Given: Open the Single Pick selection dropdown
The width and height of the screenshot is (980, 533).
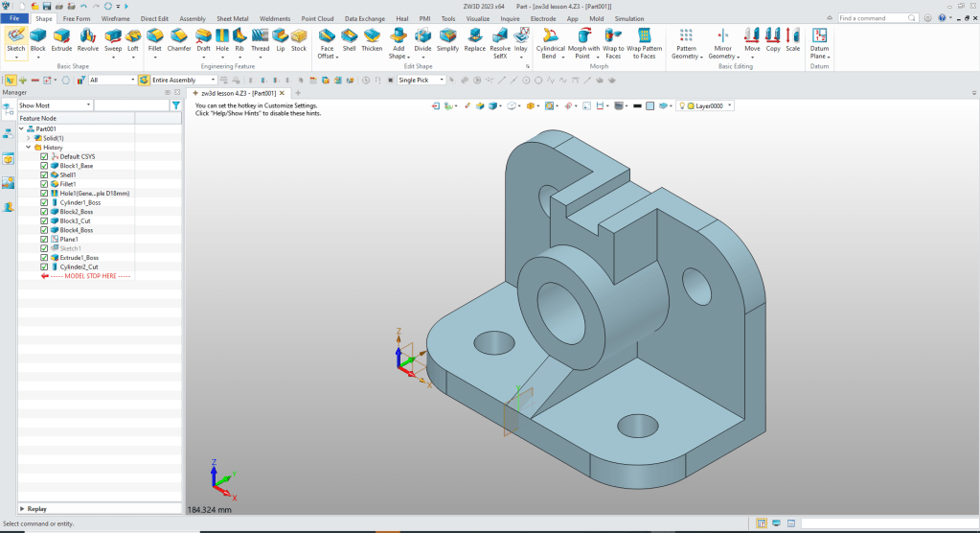Looking at the screenshot, I should tap(443, 81).
